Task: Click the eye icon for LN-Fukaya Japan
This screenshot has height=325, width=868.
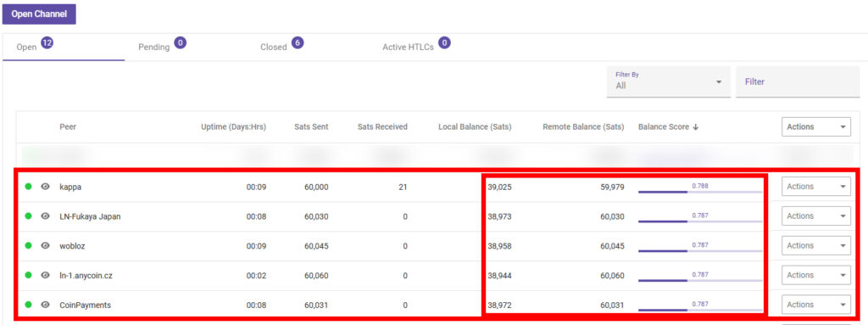Action: click(46, 216)
